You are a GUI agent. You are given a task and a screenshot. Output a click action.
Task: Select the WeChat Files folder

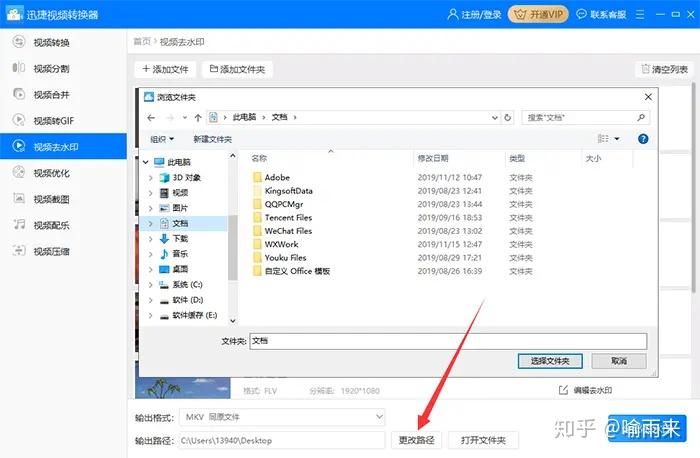pyautogui.click(x=288, y=231)
